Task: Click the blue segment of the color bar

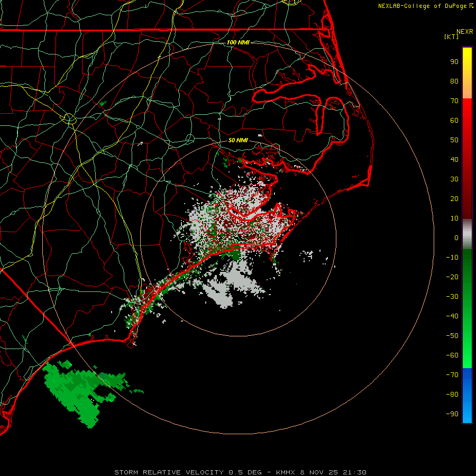Action: coord(467,396)
